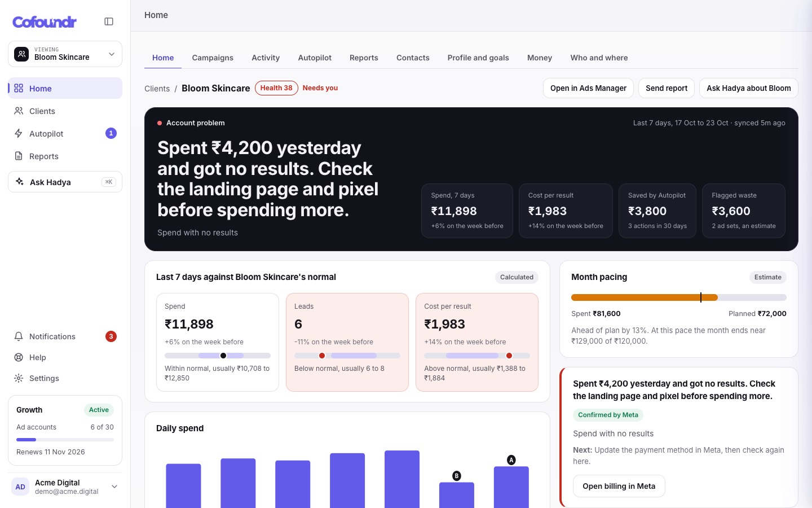Click Ask Hadya about Bloom button
Image resolution: width=812 pixels, height=508 pixels.
[749, 88]
